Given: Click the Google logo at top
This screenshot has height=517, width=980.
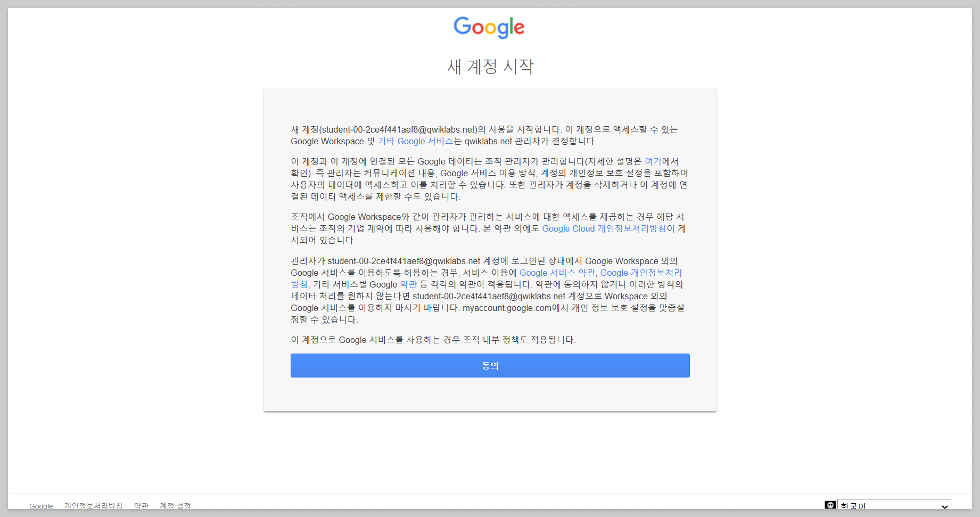Looking at the screenshot, I should 489,27.
